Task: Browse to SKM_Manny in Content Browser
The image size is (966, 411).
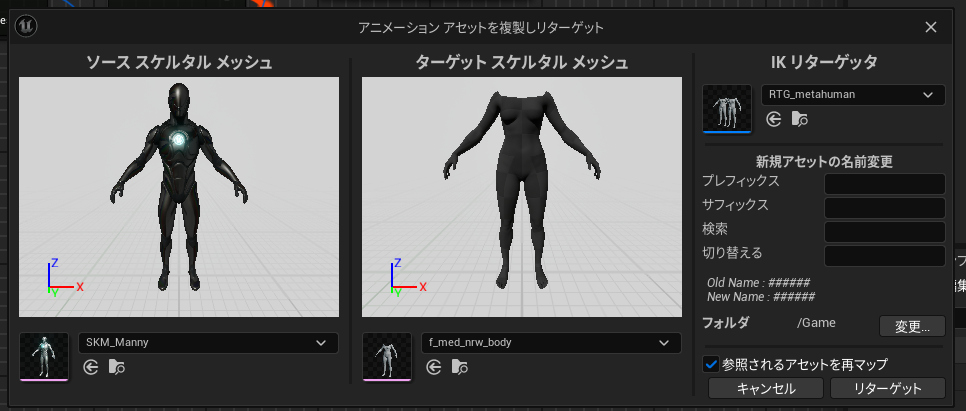Action: (x=118, y=367)
